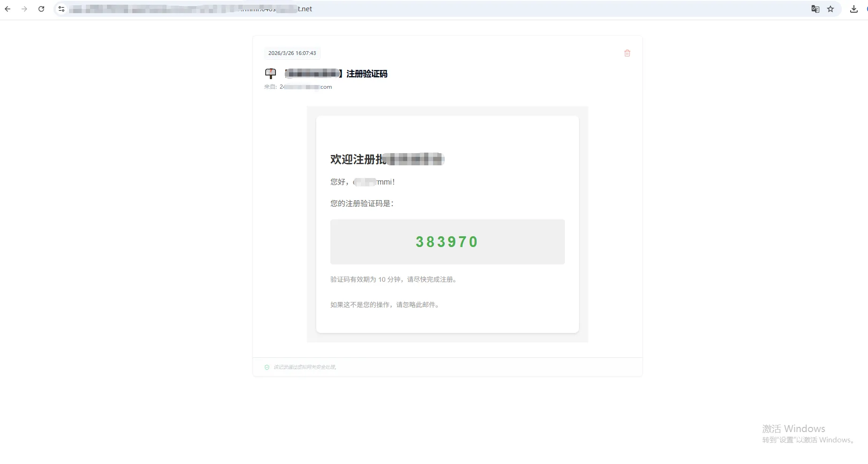Open the site permissions icon in address bar

(x=61, y=8)
